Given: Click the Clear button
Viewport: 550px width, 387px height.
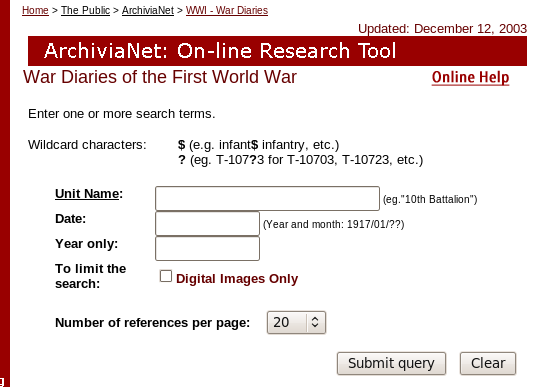Looking at the screenshot, I should pos(488,363).
